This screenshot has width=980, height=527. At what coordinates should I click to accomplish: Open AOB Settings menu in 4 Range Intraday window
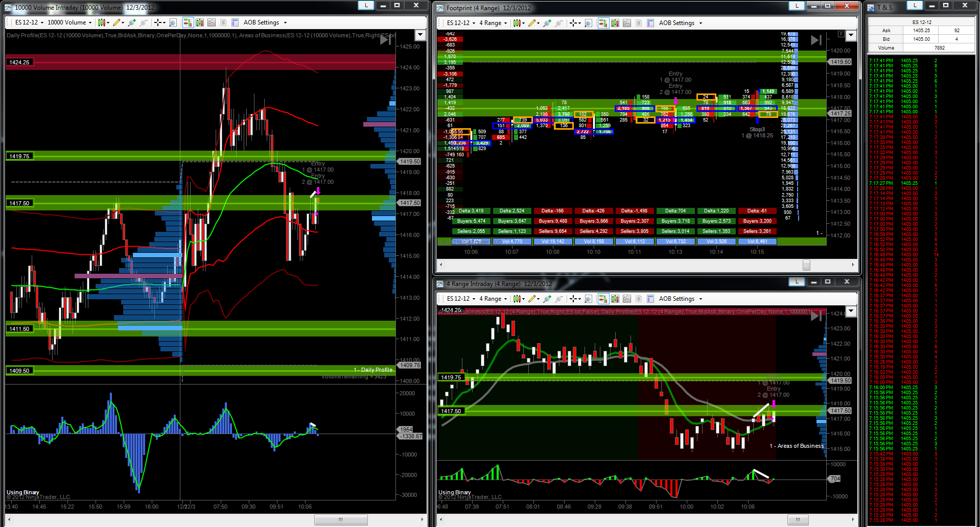[x=676, y=299]
